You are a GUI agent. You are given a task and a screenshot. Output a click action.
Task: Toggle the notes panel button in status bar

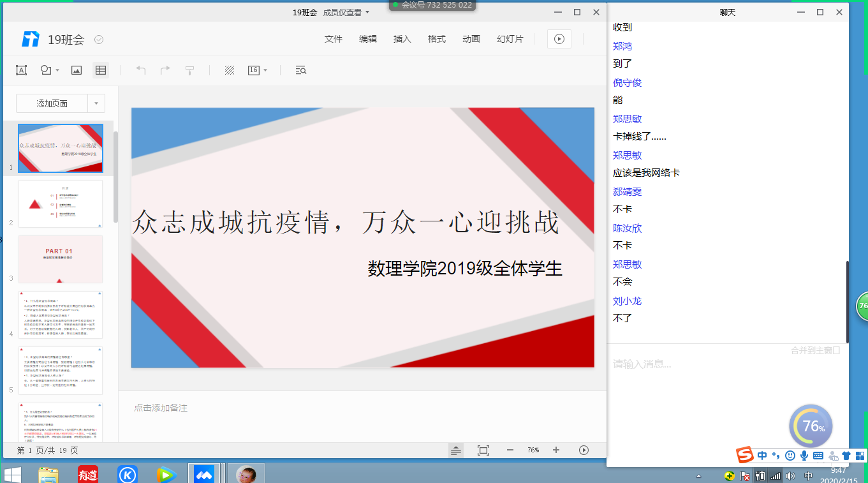[455, 450]
